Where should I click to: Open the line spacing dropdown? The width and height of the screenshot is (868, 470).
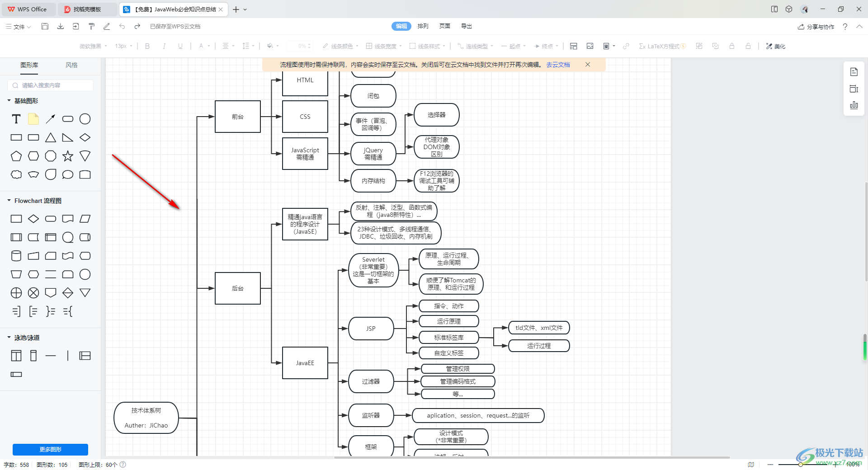click(x=248, y=46)
